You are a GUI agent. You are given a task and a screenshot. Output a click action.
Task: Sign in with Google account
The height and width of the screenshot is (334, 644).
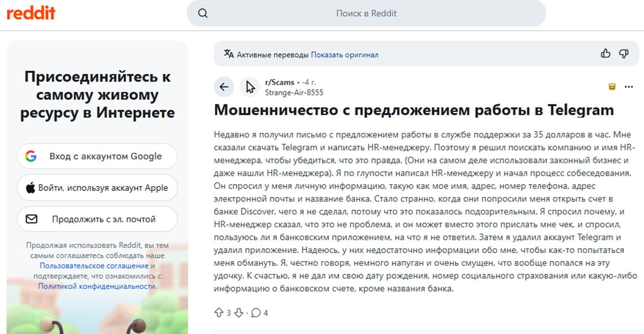click(x=97, y=156)
